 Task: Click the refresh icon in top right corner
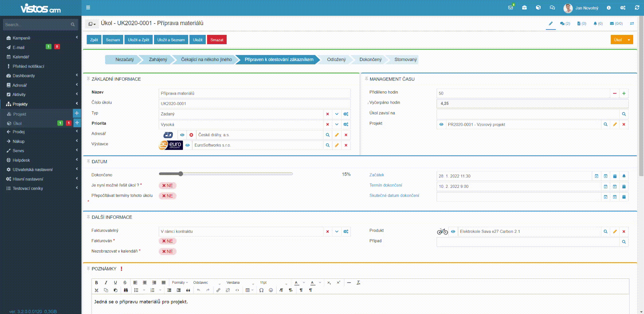[637, 7]
